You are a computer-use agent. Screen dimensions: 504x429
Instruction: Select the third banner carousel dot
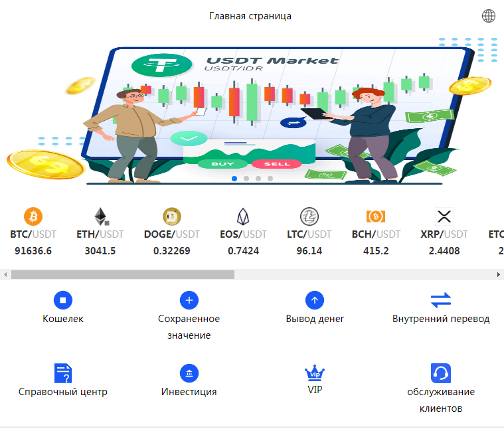[x=258, y=179]
